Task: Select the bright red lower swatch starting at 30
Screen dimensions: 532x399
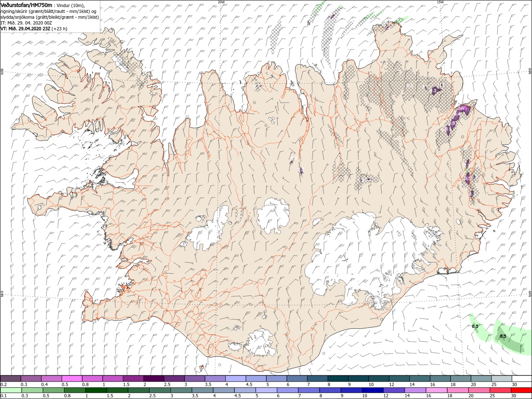Action: (522, 390)
